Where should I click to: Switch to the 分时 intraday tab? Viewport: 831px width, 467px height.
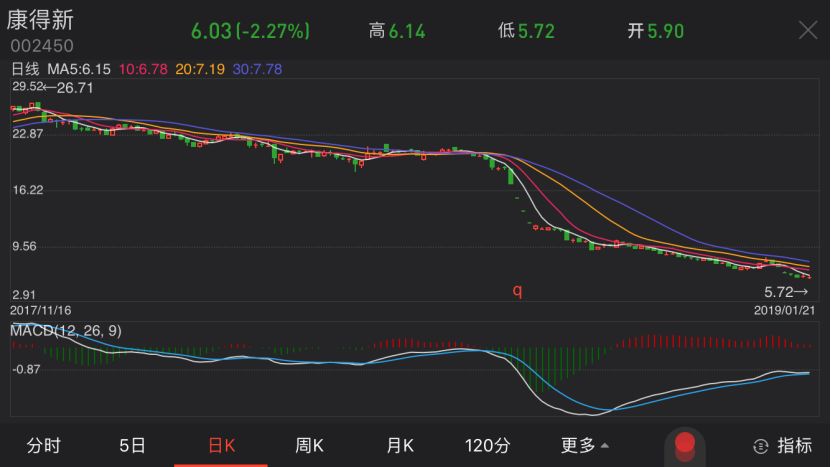pos(44,445)
